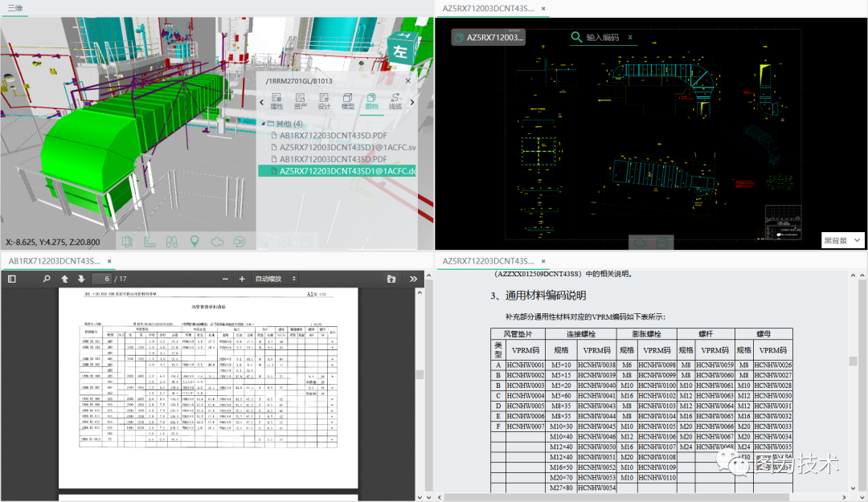Click the location pin tool in 3D toolbar
The width and height of the screenshot is (868, 502).
[x=194, y=242]
